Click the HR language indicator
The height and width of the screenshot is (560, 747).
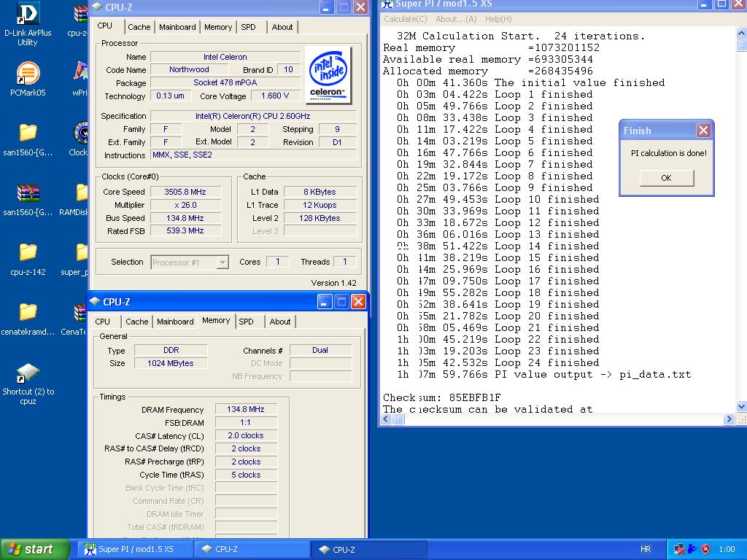coord(646,549)
